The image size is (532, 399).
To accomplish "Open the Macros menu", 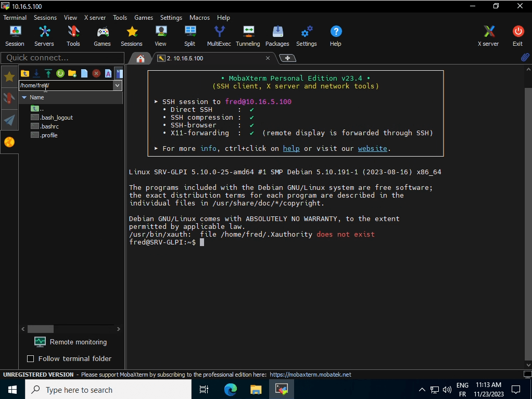I will pyautogui.click(x=199, y=18).
